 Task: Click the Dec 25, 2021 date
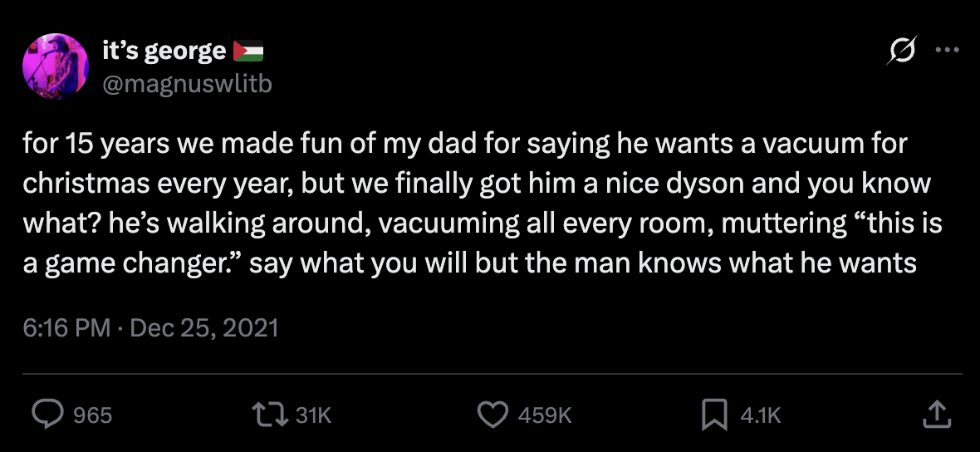tap(204, 328)
